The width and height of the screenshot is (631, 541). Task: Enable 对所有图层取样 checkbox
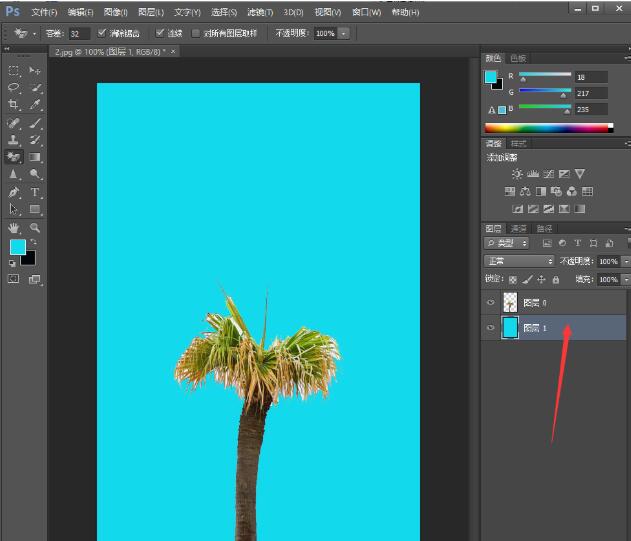(196, 33)
